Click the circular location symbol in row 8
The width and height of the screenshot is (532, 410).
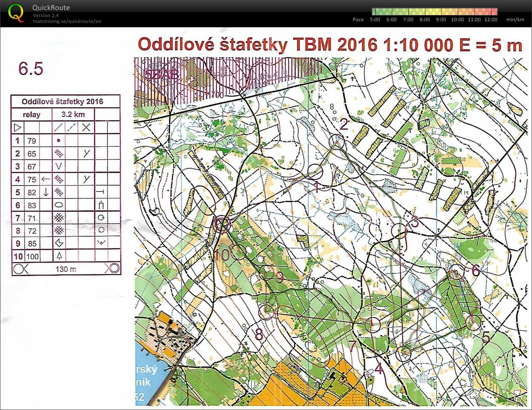(x=101, y=230)
